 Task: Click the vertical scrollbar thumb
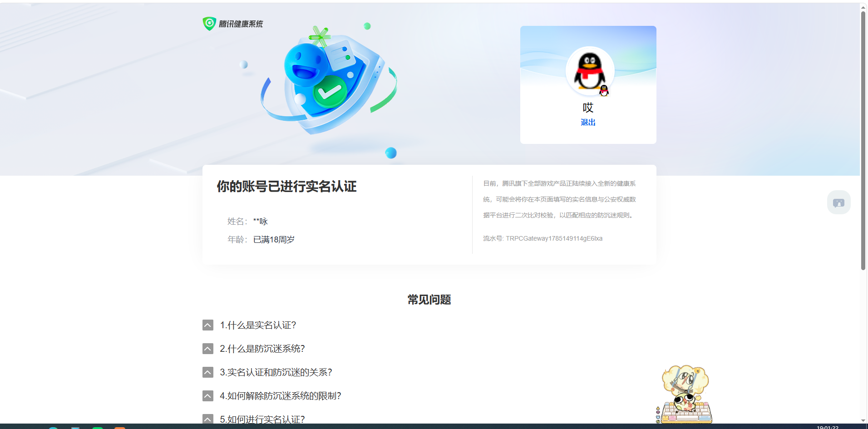click(x=863, y=141)
